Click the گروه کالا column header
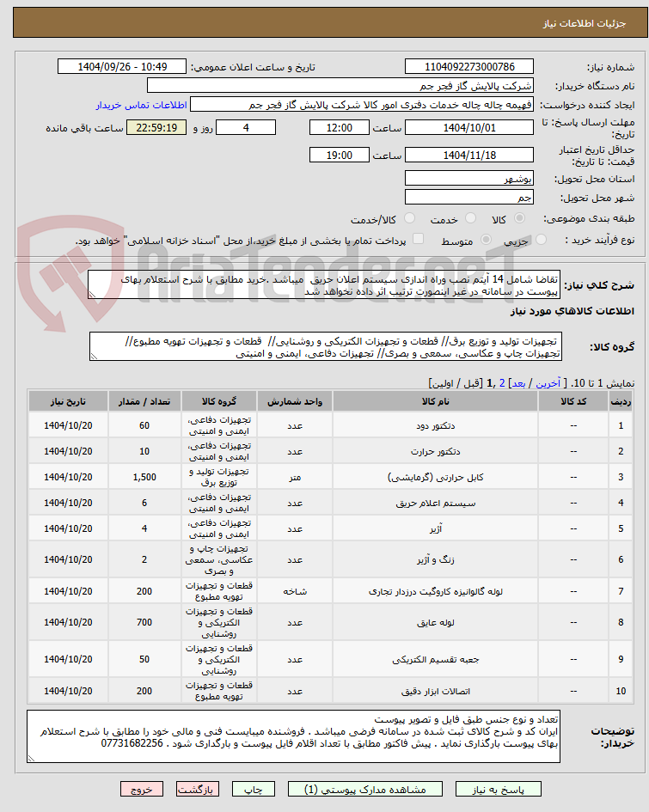649x812 pixels. (x=219, y=401)
